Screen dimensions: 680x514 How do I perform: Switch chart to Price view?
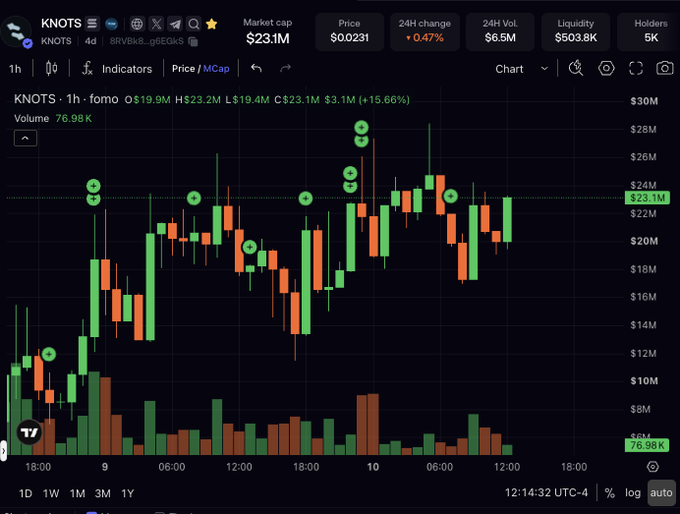tap(183, 69)
